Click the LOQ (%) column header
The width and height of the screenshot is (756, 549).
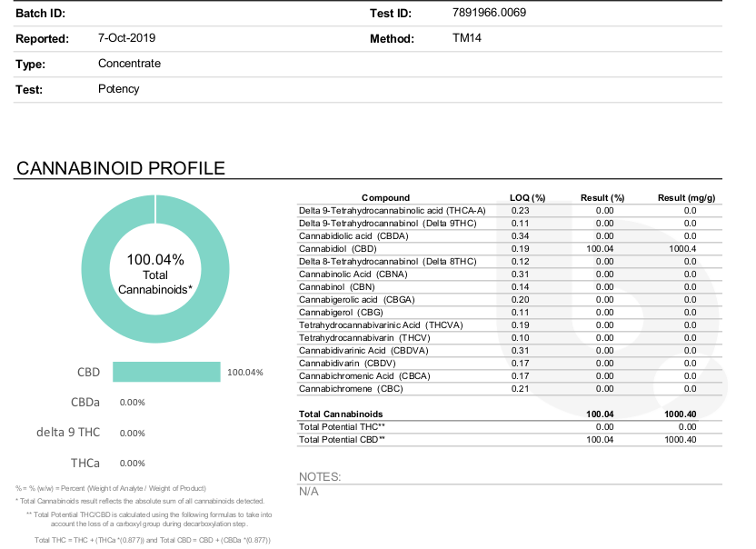point(527,197)
